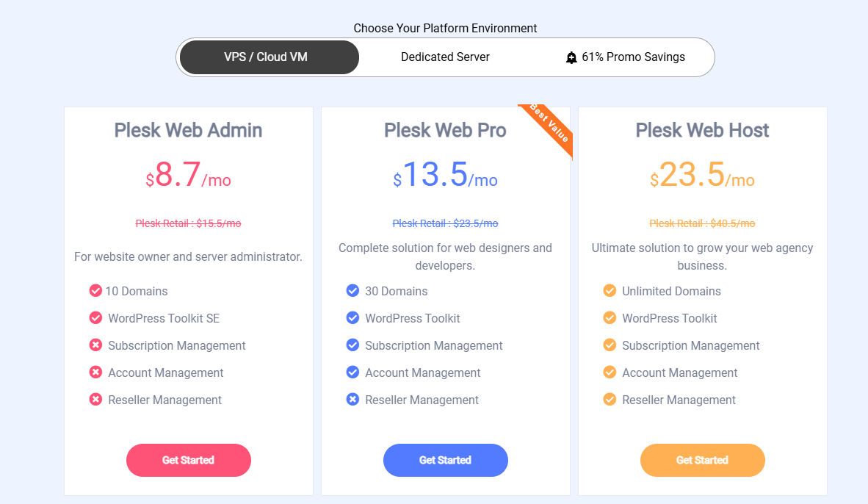868x504 pixels.
Task: Click red check icon next to 10 Domains
Action: 95,291
